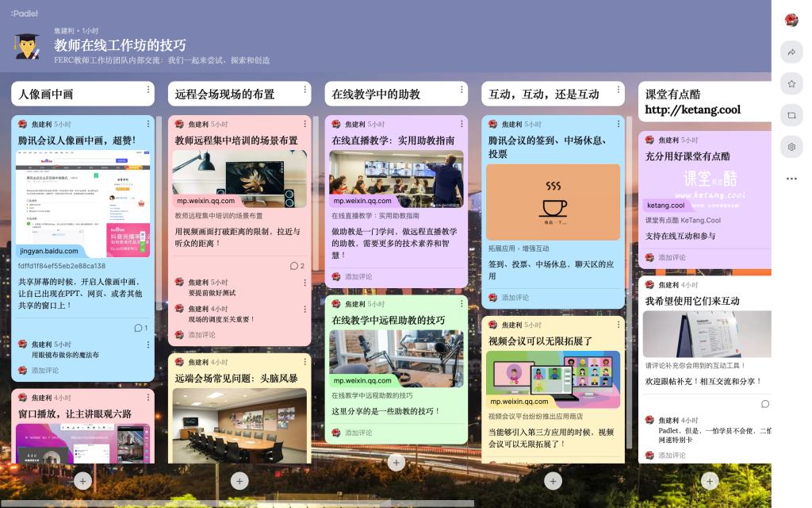Image resolution: width=812 pixels, height=508 pixels.
Task: Open jingyan.baidu.com link thumbnail
Action: 82,204
